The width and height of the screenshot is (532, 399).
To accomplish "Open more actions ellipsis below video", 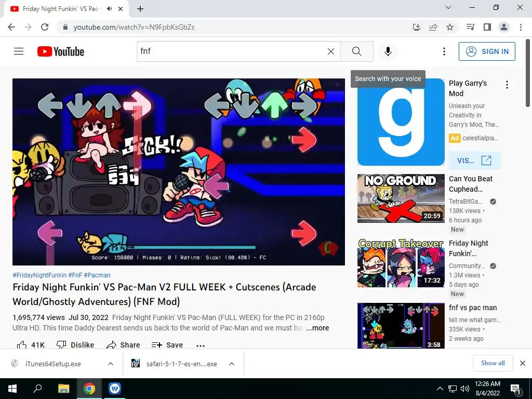I will 201,345.
